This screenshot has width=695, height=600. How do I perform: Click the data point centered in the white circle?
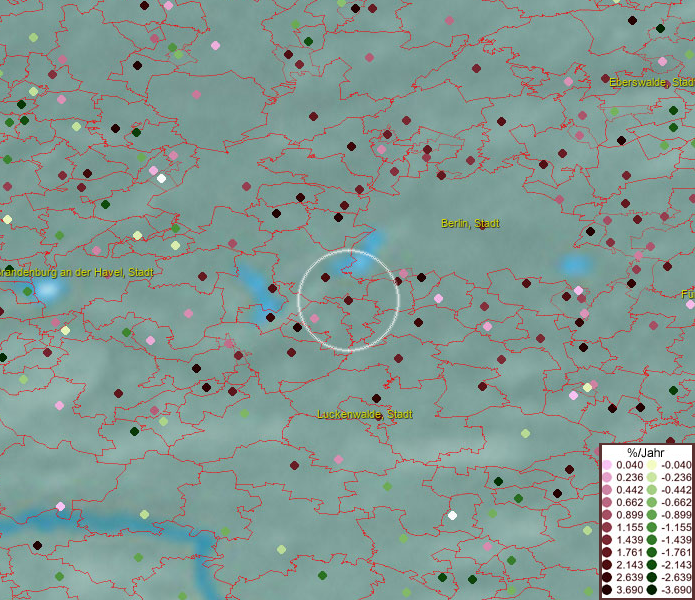click(348, 300)
